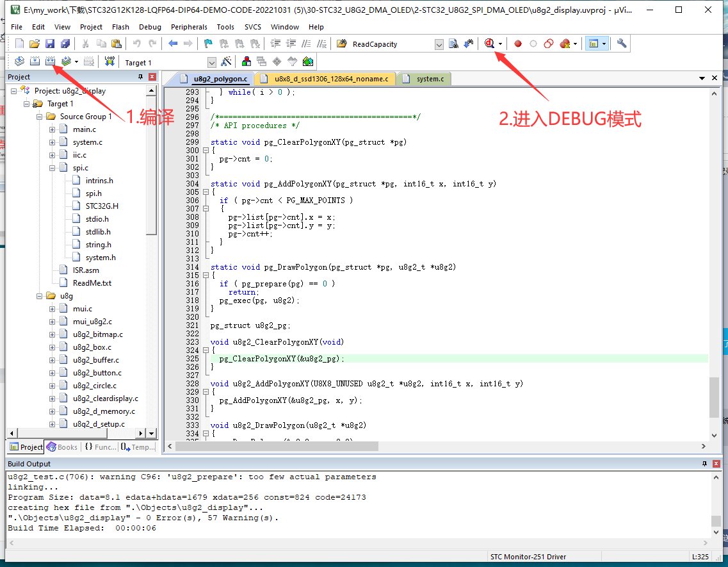The height and width of the screenshot is (567, 728).
Task: Click the Save file icon
Action: click(50, 44)
